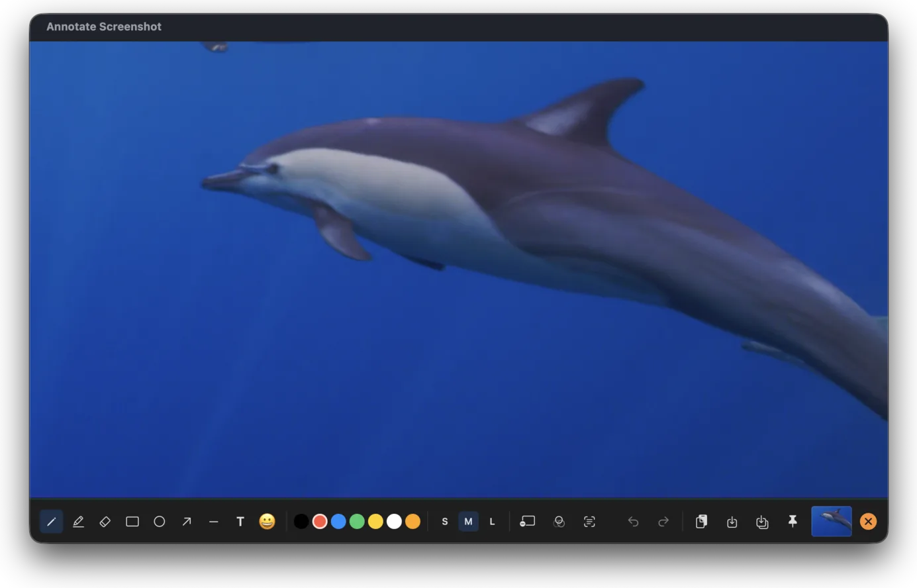Choose the blue color swatch

point(338,522)
